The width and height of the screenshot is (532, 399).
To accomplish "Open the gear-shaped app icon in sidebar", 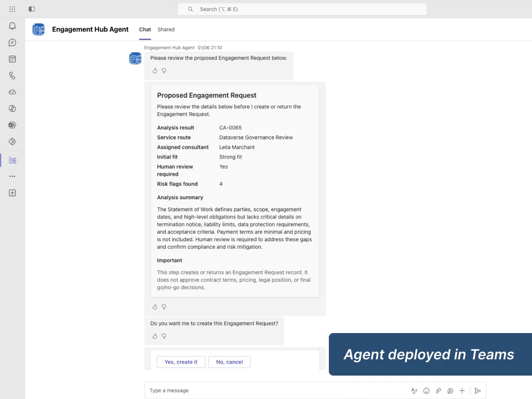I will tap(12, 125).
